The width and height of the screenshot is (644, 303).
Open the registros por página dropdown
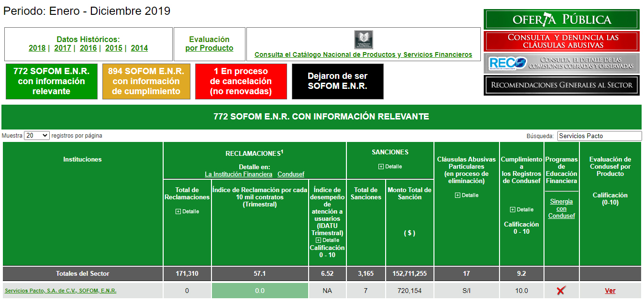tap(37, 136)
